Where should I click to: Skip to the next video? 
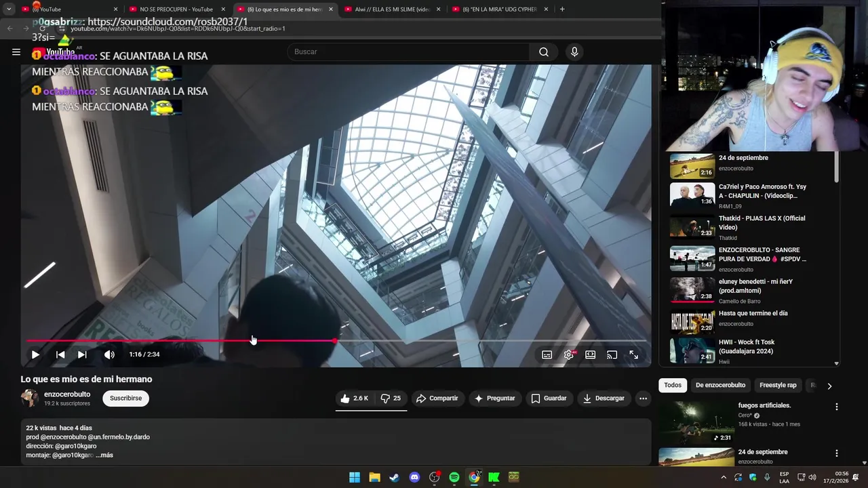(82, 354)
